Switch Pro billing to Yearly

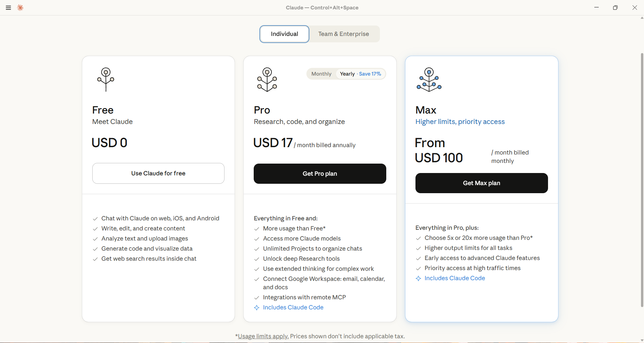click(x=360, y=74)
